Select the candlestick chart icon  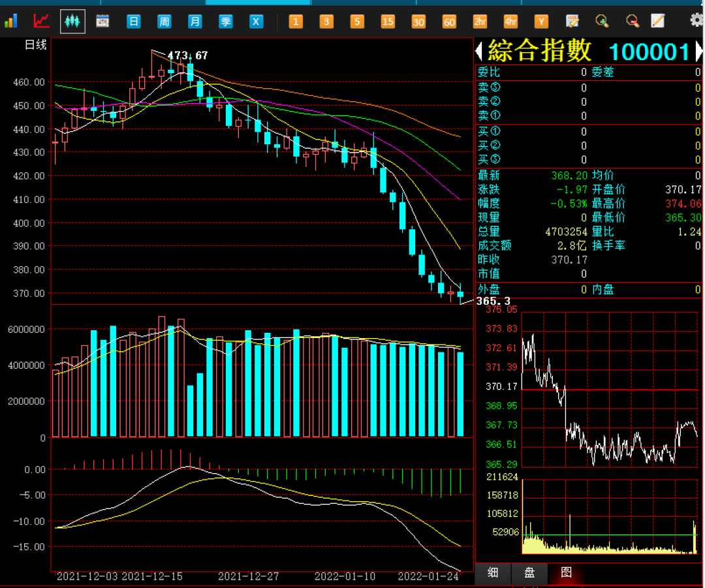[x=72, y=21]
